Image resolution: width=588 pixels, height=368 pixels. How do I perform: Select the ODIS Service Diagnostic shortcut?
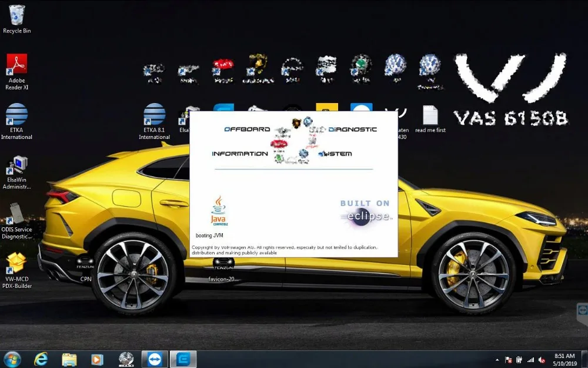(16, 221)
